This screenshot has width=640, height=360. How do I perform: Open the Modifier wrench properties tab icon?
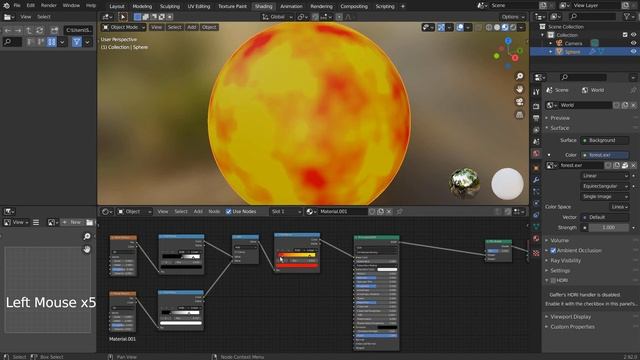pyautogui.click(x=536, y=180)
